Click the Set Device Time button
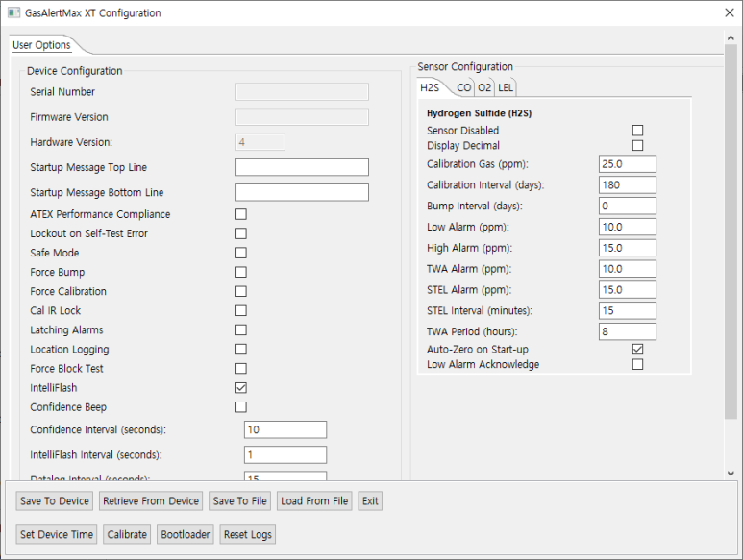Viewport: 743px width, 560px height. coord(57,534)
